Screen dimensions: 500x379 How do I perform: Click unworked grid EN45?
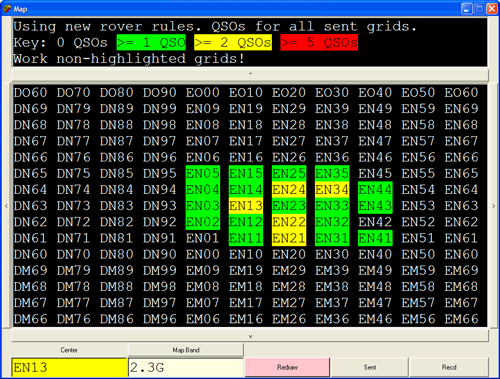(x=375, y=173)
